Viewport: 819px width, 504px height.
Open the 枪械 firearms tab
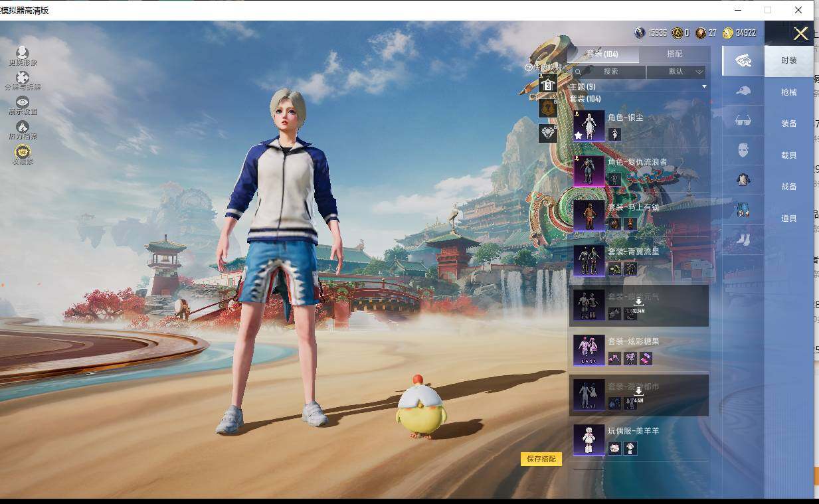click(x=788, y=92)
